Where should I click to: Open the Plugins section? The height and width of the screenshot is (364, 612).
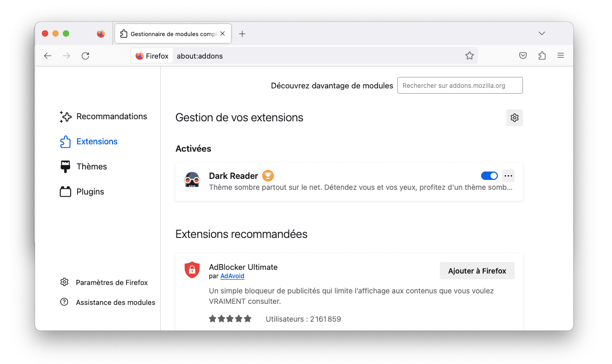(x=90, y=192)
